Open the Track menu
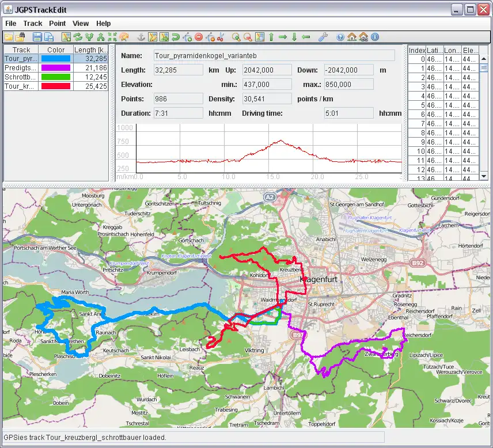 click(x=33, y=24)
